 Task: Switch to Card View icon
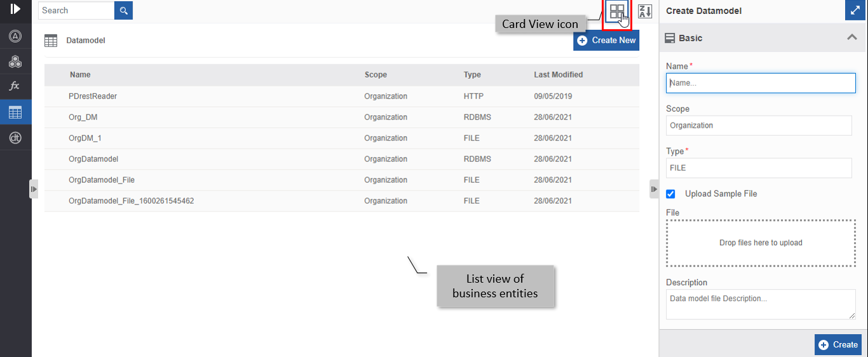(x=617, y=11)
